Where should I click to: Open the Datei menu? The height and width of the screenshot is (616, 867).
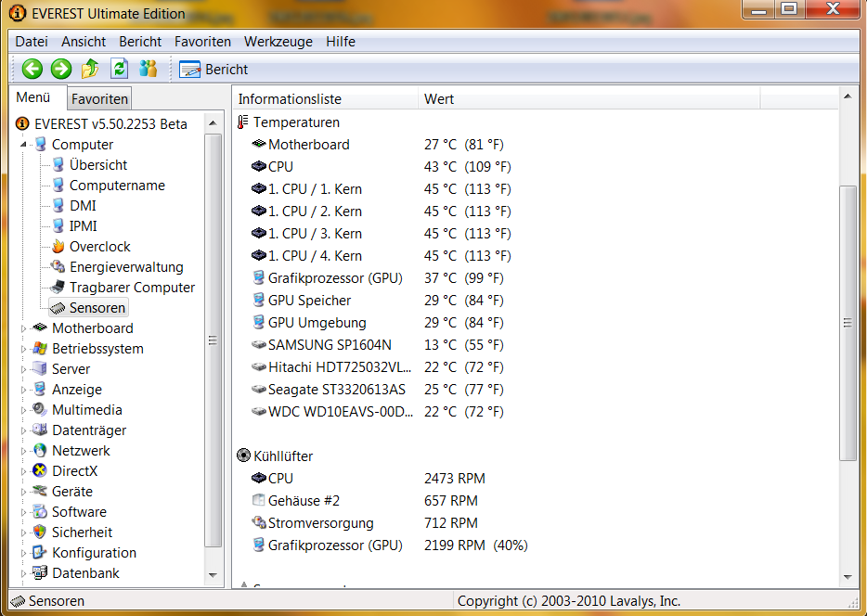tap(32, 42)
